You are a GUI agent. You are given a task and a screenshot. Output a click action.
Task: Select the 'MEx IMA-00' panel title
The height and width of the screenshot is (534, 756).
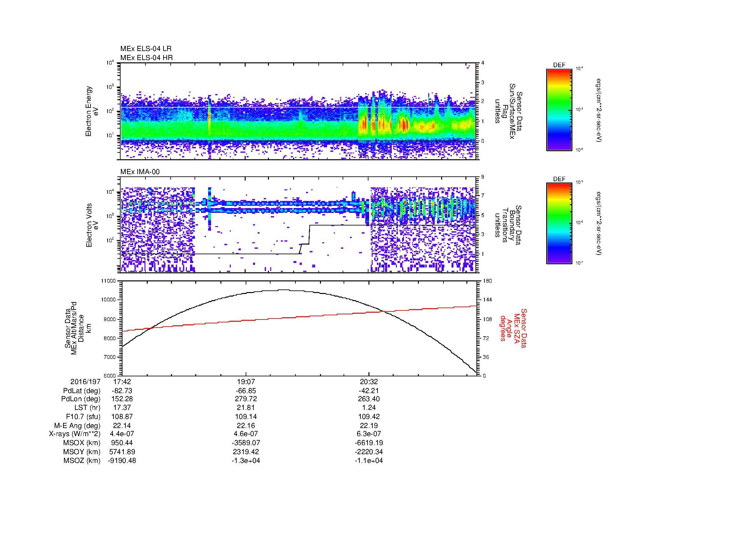tap(140, 172)
